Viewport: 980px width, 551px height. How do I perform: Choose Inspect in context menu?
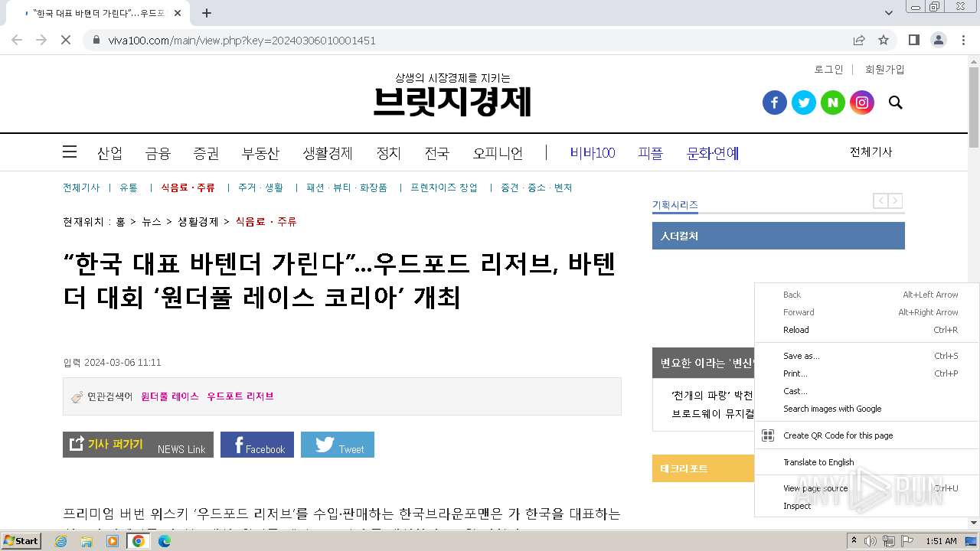(x=867, y=506)
